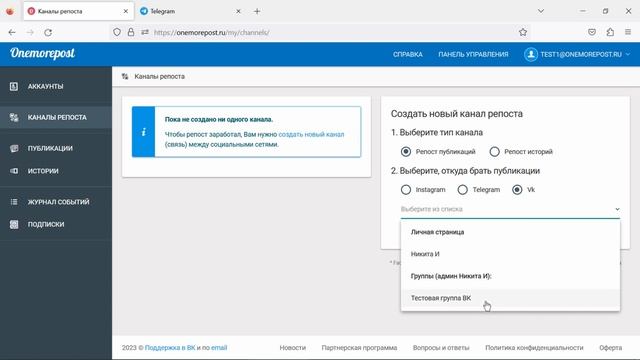This screenshot has height=360, width=640.
Task: Click the Onemorepost logo
Action: (42, 53)
